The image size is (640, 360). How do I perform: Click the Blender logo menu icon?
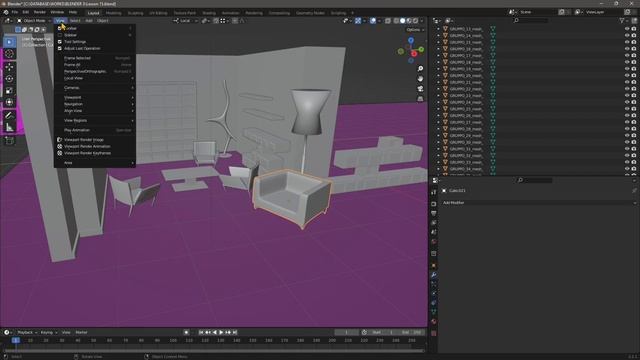coord(6,12)
